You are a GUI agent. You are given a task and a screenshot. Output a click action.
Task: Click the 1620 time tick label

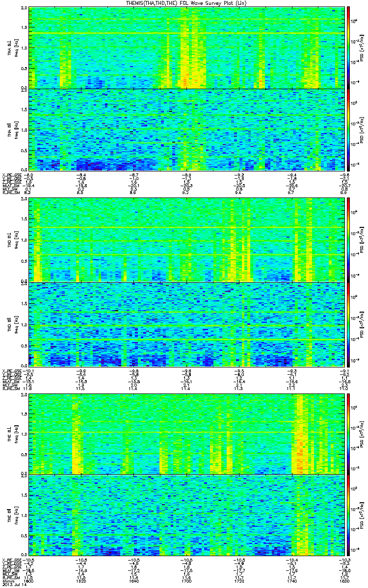[x=81, y=581]
